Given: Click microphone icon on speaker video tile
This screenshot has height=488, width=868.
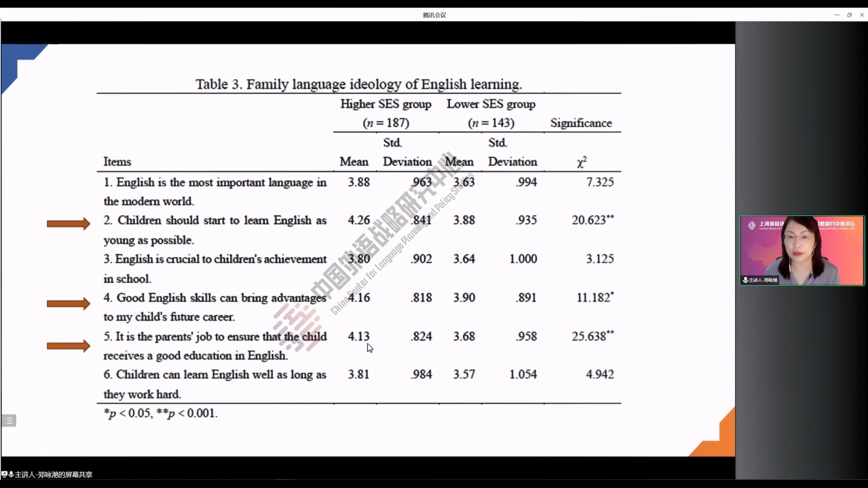Looking at the screenshot, I should point(745,280).
